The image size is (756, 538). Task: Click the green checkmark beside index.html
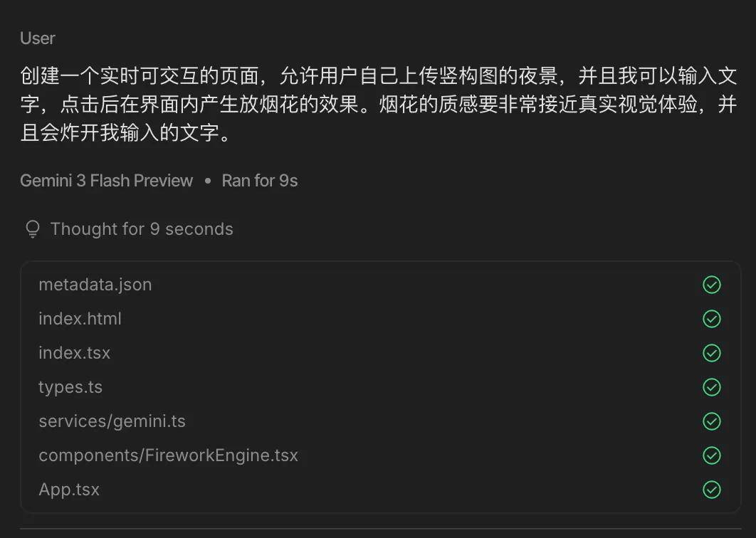712,319
